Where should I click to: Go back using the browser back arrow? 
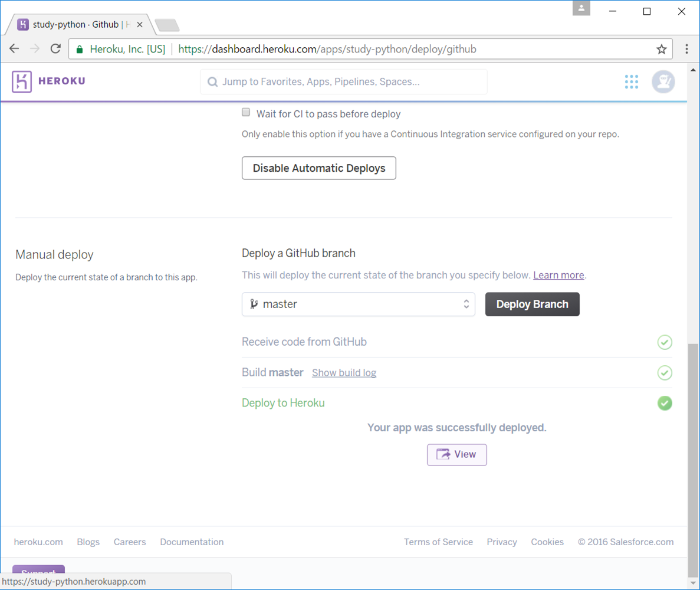coord(15,49)
